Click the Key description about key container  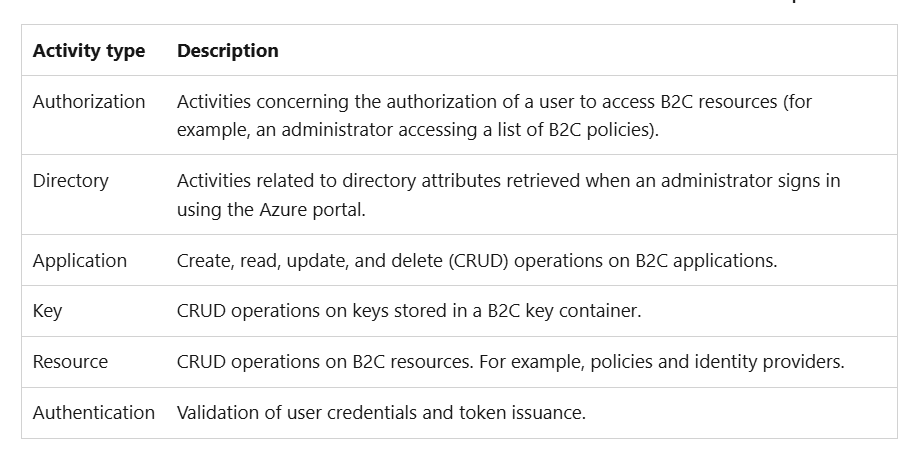tap(409, 311)
